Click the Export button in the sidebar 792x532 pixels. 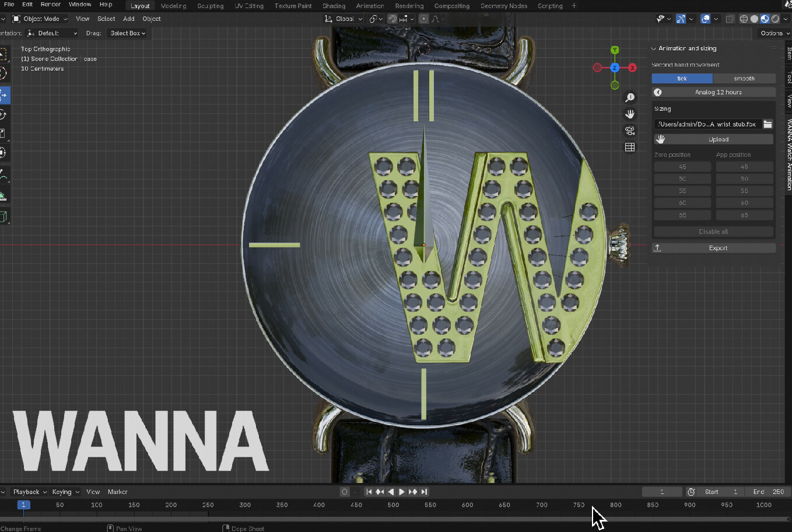point(719,247)
